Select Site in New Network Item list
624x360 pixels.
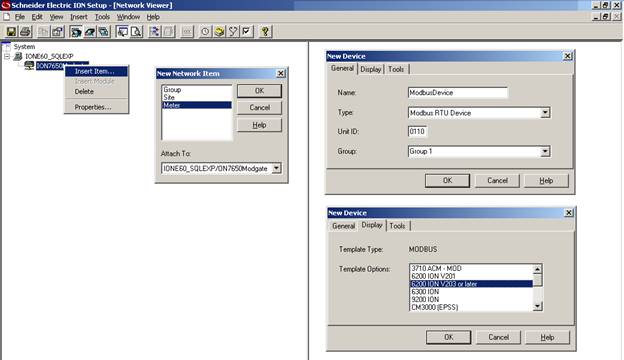tap(197, 97)
